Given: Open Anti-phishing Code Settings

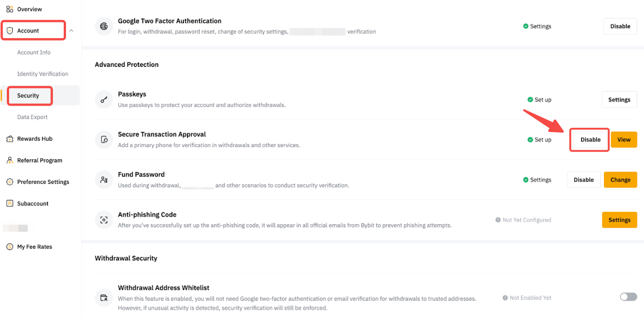Looking at the screenshot, I should click(619, 220).
